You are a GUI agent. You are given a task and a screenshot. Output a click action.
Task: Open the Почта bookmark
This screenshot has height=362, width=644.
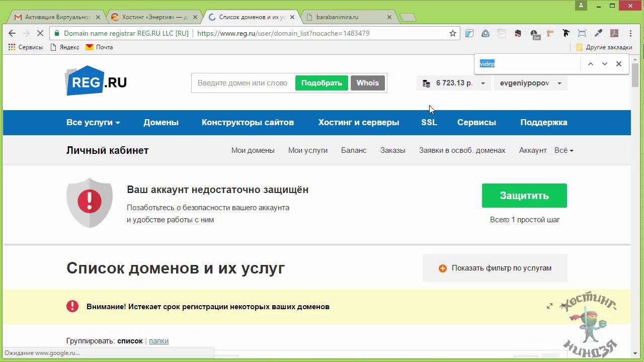pos(100,47)
